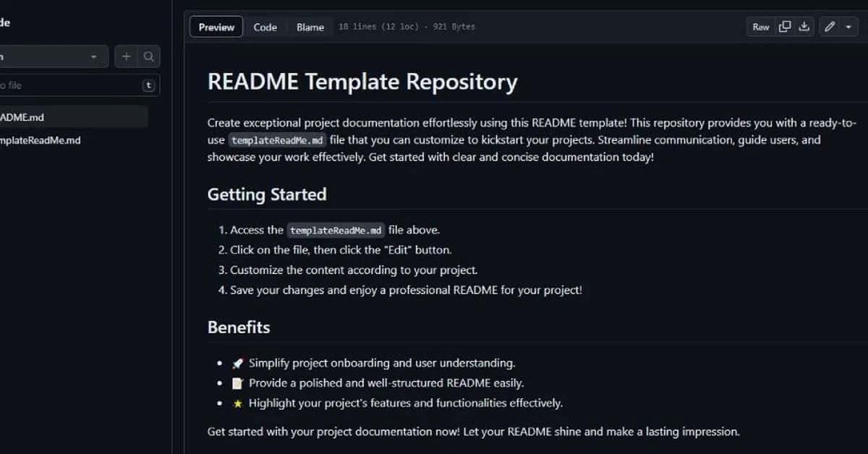Open templateReadMe.md in the file tree
This screenshot has width=868, height=454.
coord(41,140)
